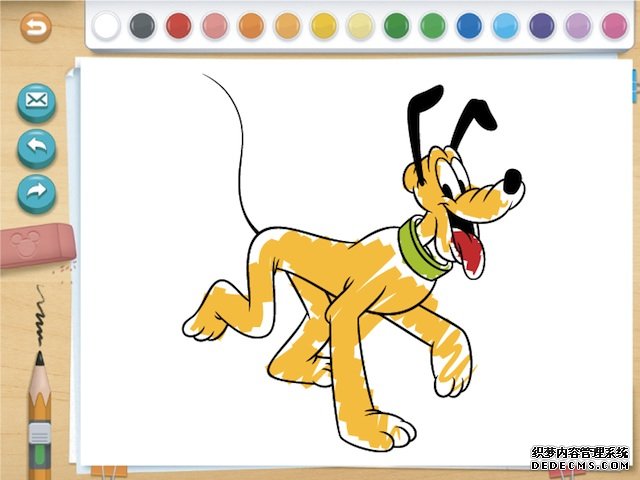Pick the golden yellow paint color

[x=324, y=26]
